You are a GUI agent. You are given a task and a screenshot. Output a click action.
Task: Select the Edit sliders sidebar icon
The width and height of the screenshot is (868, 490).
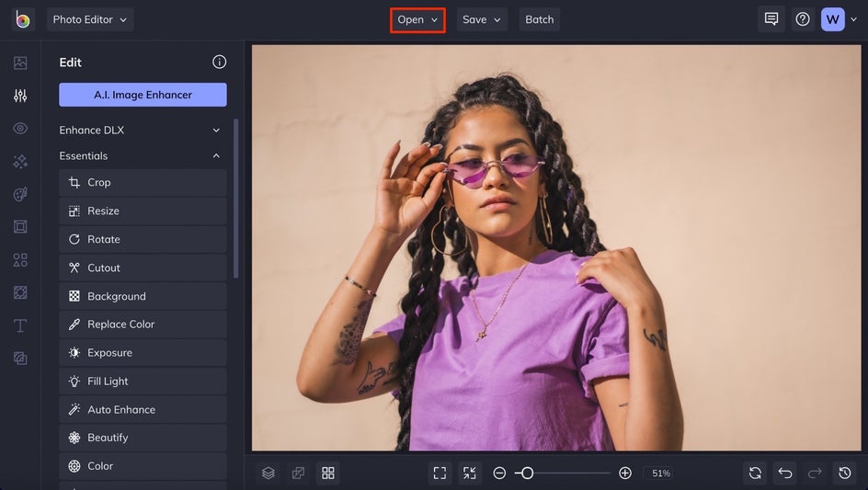pos(20,96)
